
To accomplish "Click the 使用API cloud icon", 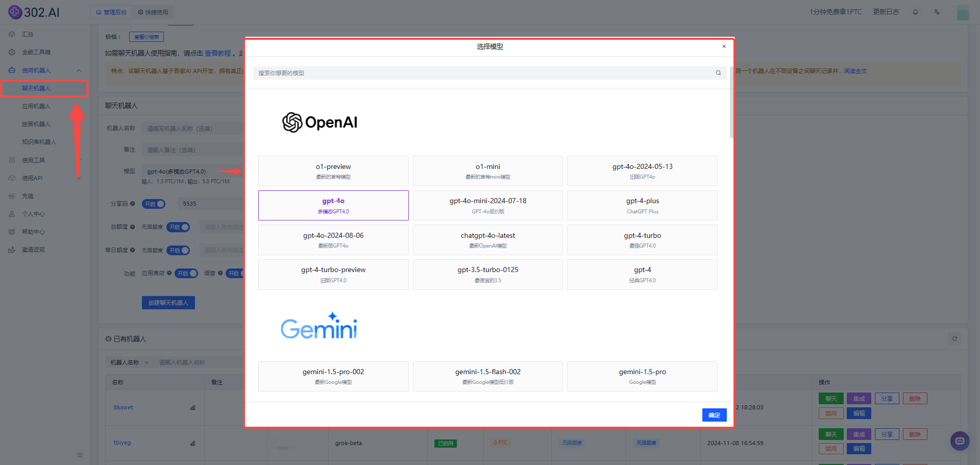I will pos(12,178).
